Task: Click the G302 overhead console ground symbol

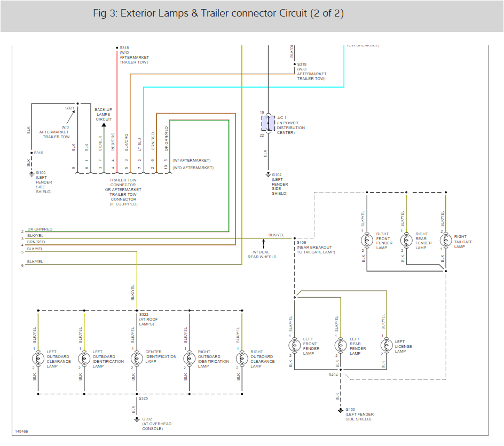Action: 137,419
